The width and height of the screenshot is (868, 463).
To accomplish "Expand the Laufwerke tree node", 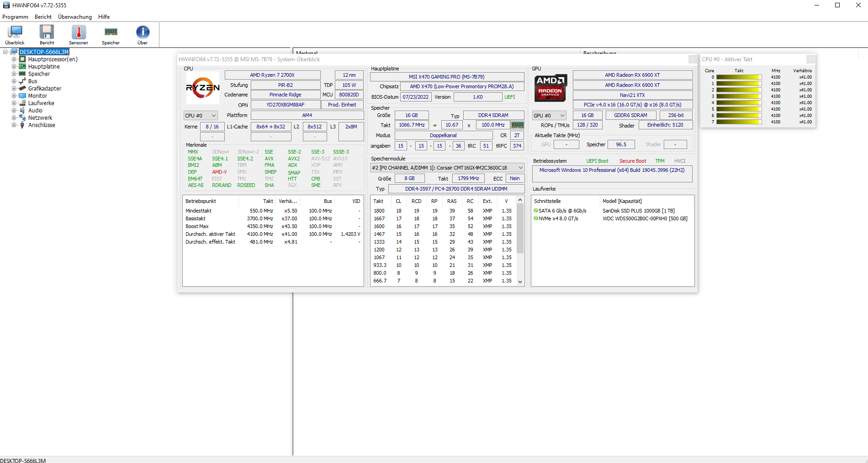I will (14, 103).
